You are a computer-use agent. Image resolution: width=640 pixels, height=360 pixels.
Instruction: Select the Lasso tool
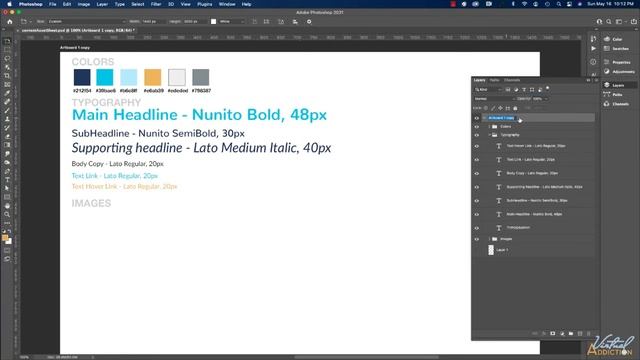(7, 59)
